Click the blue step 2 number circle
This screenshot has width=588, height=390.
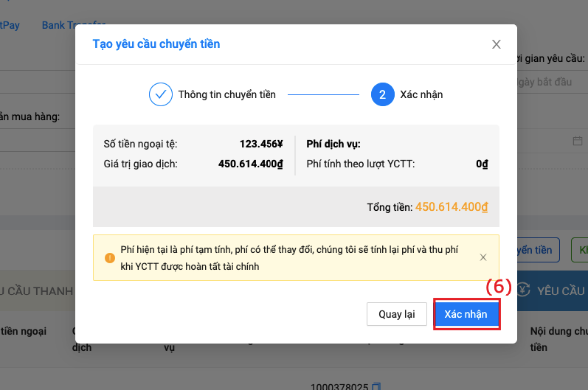pos(382,94)
